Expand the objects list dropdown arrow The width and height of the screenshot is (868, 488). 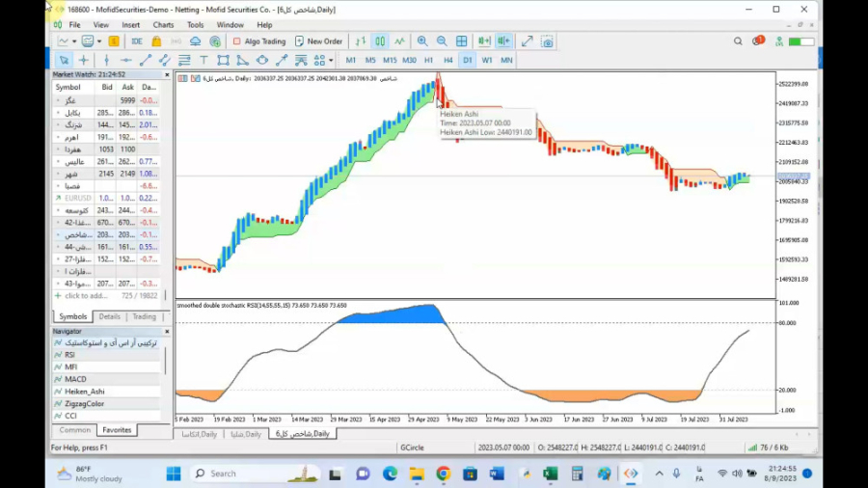point(331,61)
